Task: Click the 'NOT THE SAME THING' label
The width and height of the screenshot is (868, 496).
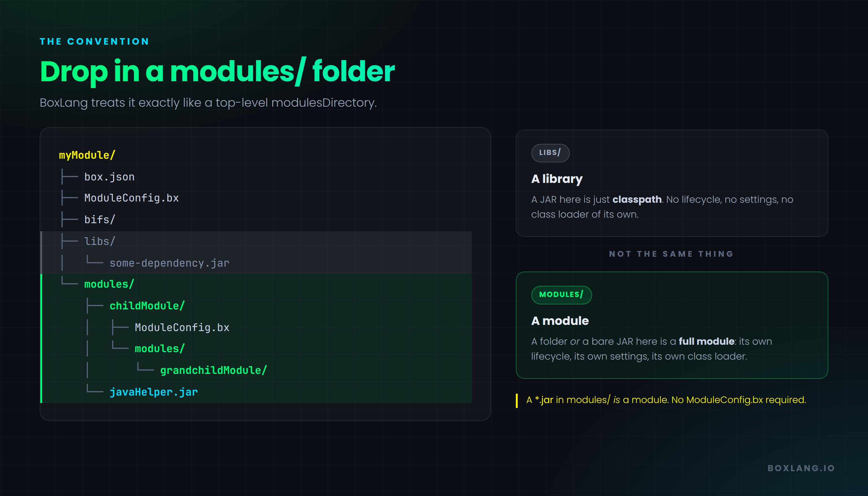Action: [671, 254]
